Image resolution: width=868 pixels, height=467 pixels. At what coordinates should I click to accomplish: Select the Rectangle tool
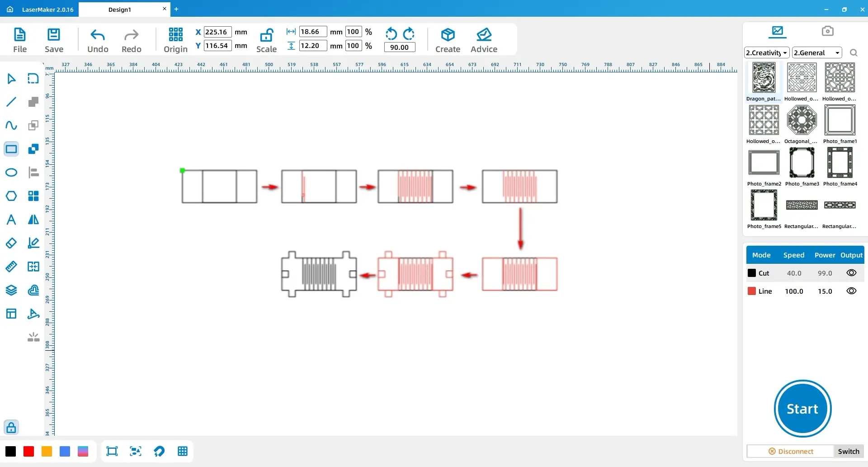pyautogui.click(x=11, y=149)
